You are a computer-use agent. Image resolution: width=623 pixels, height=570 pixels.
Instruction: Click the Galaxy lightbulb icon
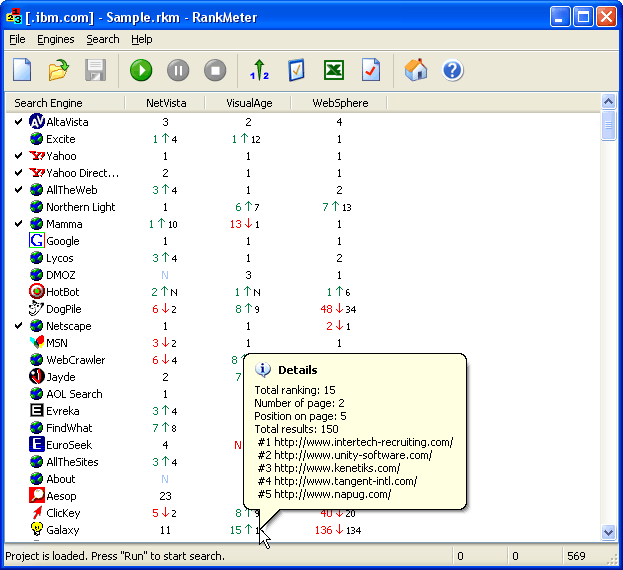[37, 529]
